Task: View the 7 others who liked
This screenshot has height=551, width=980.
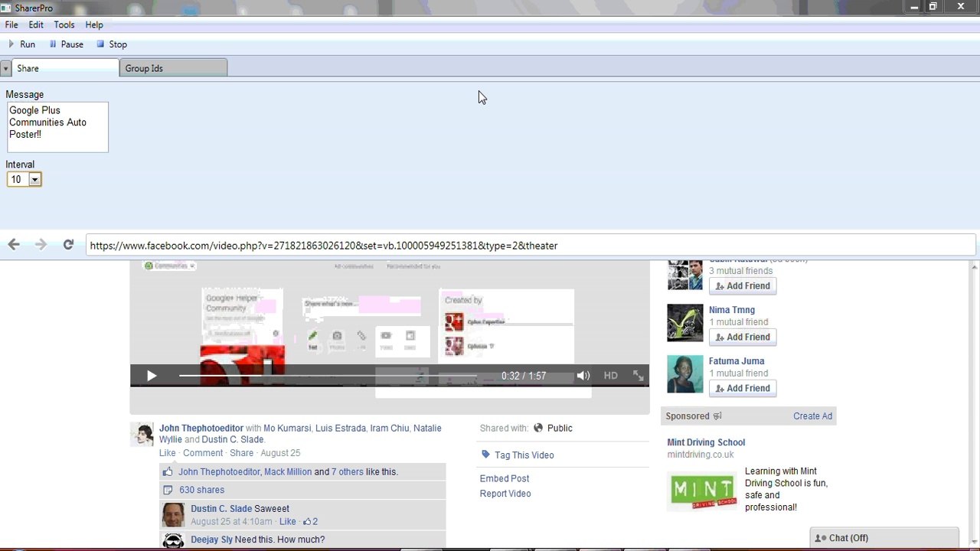Action: coord(348,472)
